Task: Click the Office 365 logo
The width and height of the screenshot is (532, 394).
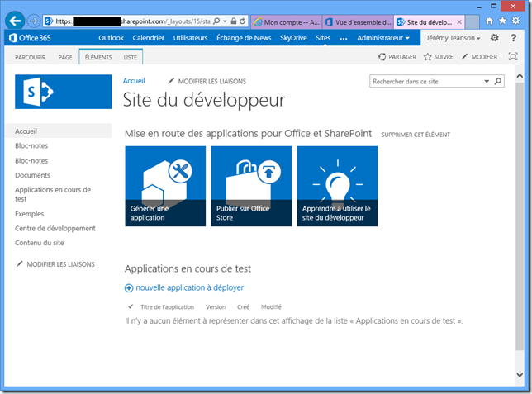Action: click(x=30, y=38)
